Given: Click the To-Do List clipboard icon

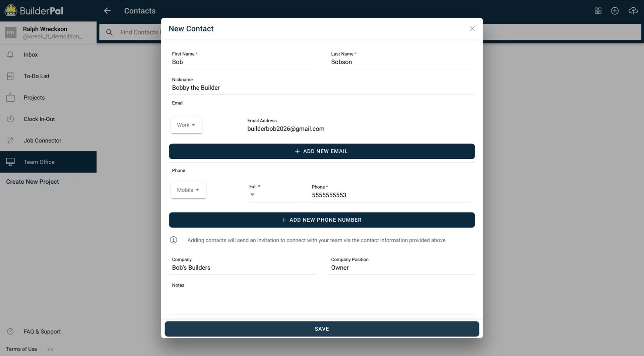Looking at the screenshot, I should tap(10, 76).
